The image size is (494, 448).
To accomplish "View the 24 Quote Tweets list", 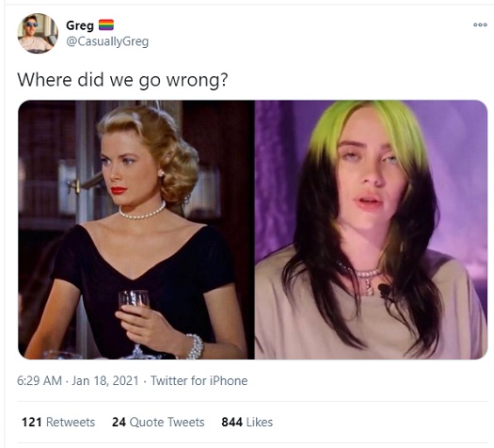I will pyautogui.click(x=158, y=423).
